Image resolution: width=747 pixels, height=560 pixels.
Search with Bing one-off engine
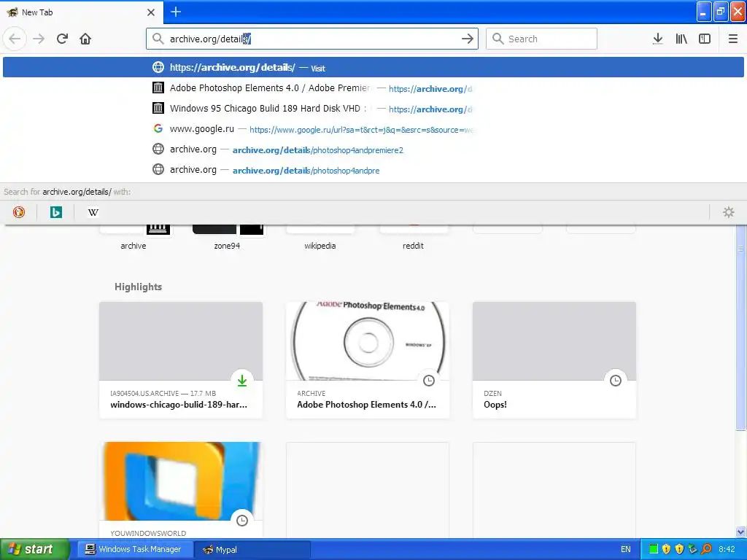pyautogui.click(x=55, y=212)
